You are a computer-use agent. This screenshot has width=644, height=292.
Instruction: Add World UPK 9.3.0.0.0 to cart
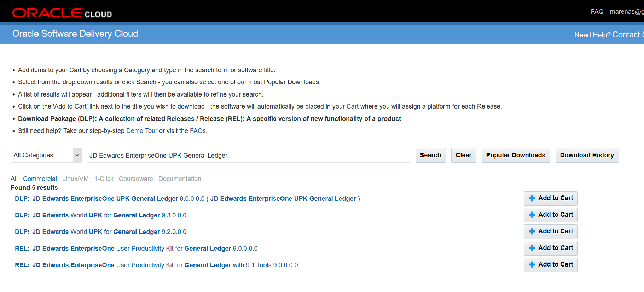click(x=550, y=215)
